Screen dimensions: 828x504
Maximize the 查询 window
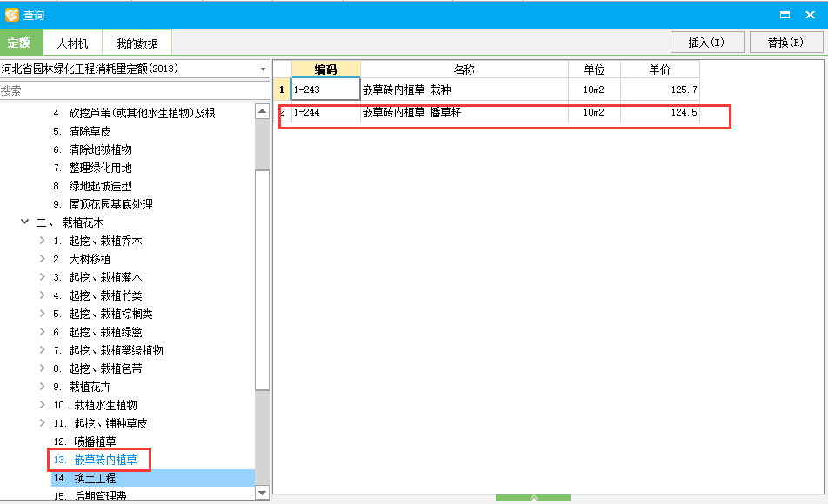pyautogui.click(x=785, y=15)
